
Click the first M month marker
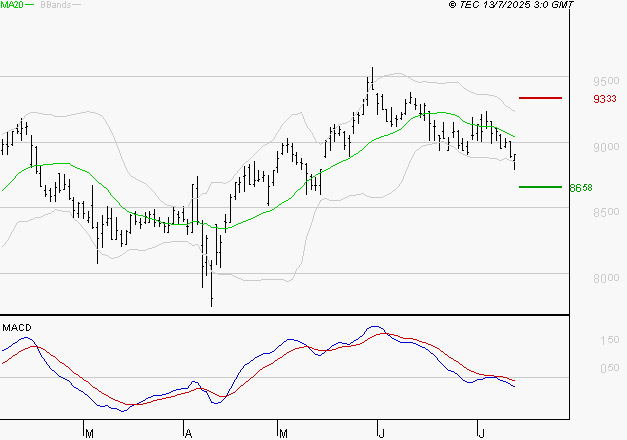coord(89,434)
